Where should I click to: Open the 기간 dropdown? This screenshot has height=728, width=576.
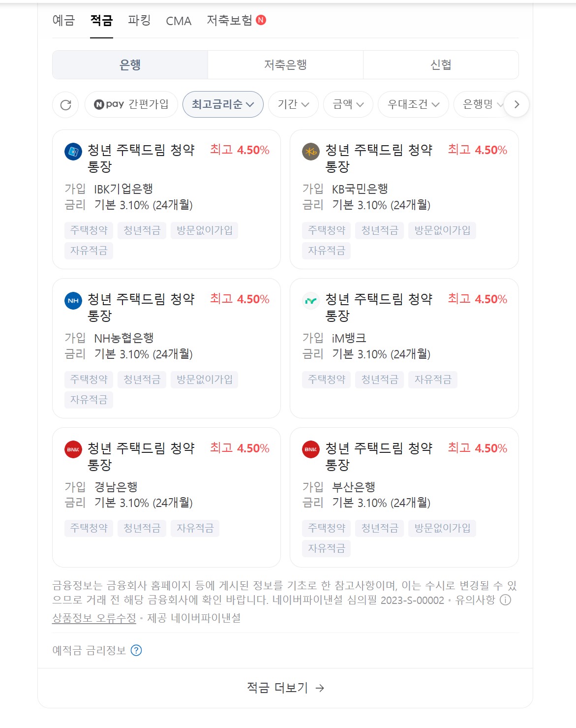[x=293, y=104]
